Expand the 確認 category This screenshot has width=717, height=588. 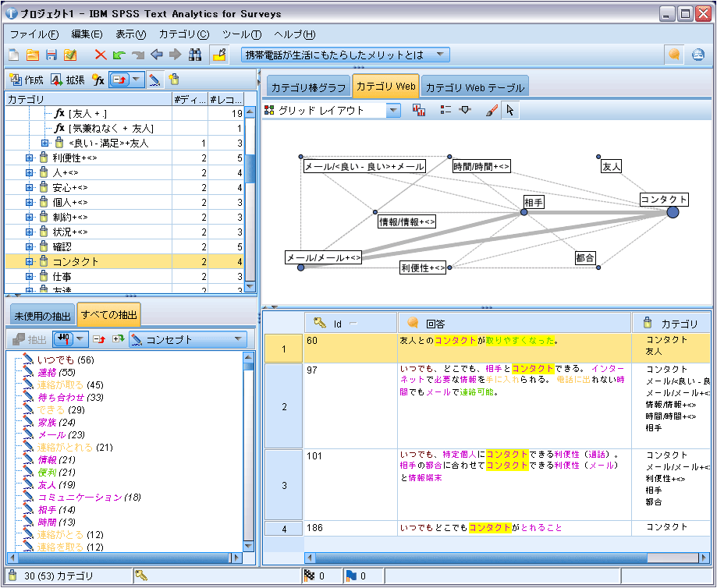click(30, 247)
